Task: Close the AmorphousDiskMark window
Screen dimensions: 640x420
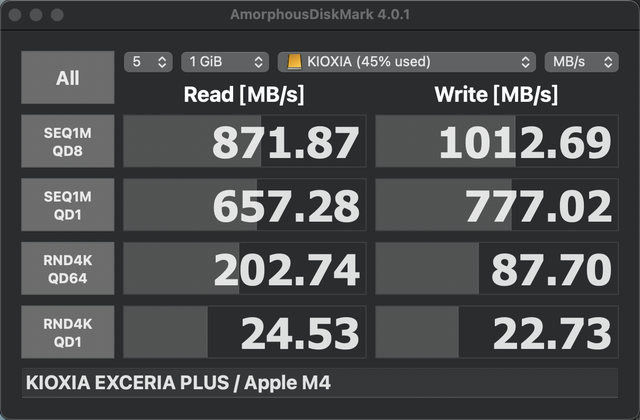Action: (15, 15)
